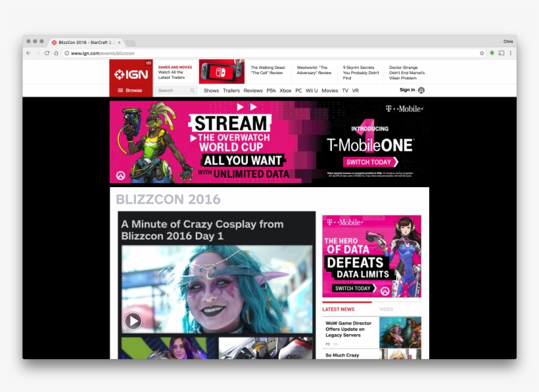Open 9 Skyrim Secrets article
The image size is (539, 392).
(x=361, y=73)
